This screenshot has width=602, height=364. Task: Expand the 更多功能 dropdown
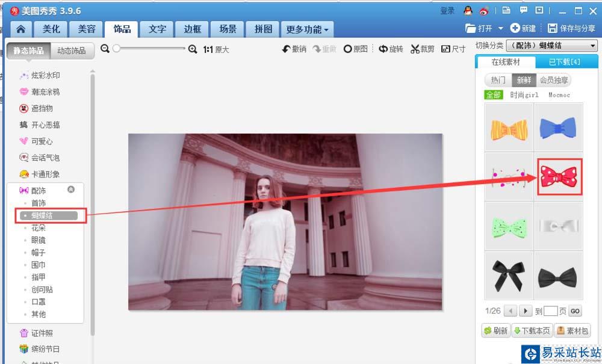(307, 29)
